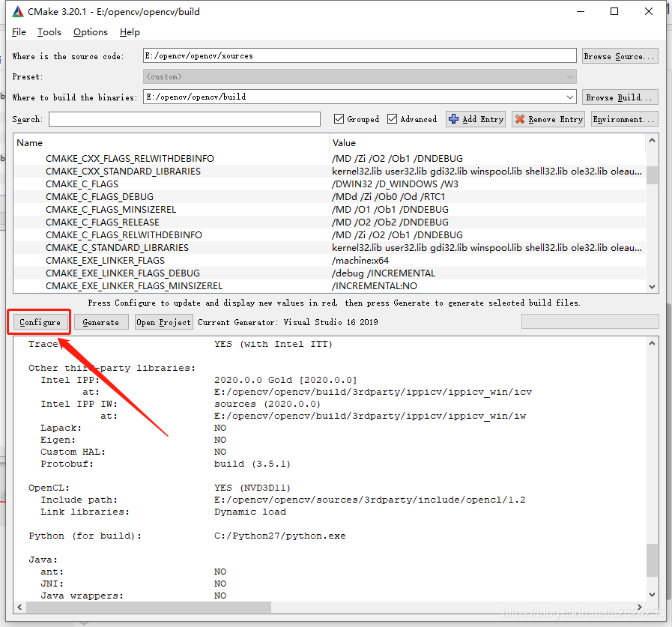Focus the Search input field
This screenshot has width=672, height=627.
click(184, 119)
